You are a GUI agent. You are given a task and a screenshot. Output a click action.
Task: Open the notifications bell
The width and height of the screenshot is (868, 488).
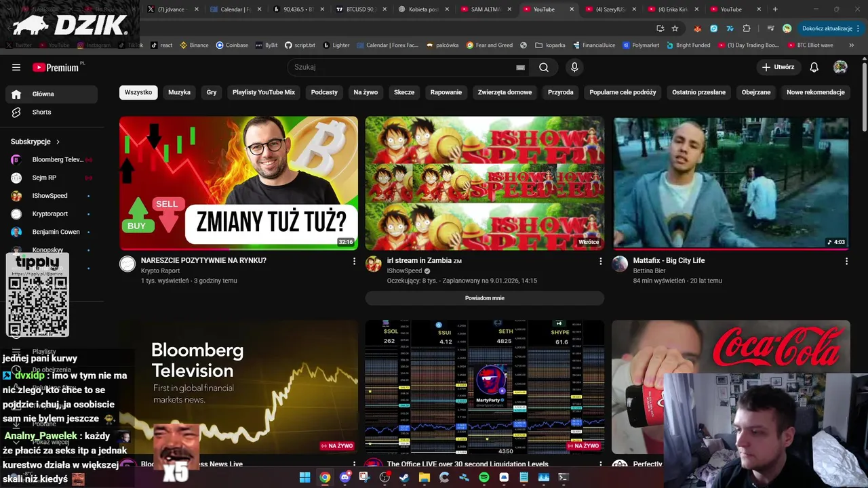click(814, 67)
